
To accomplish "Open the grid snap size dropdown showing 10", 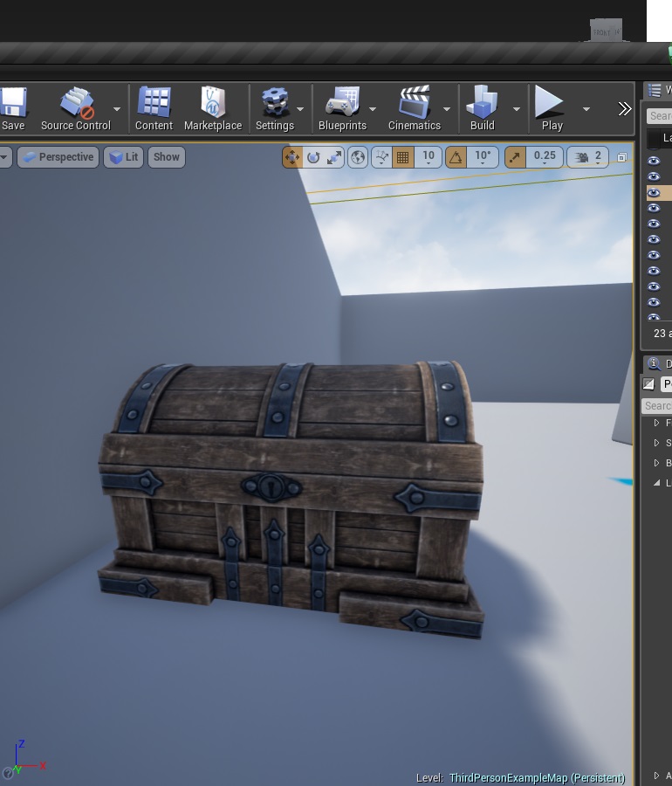I will 429,157.
